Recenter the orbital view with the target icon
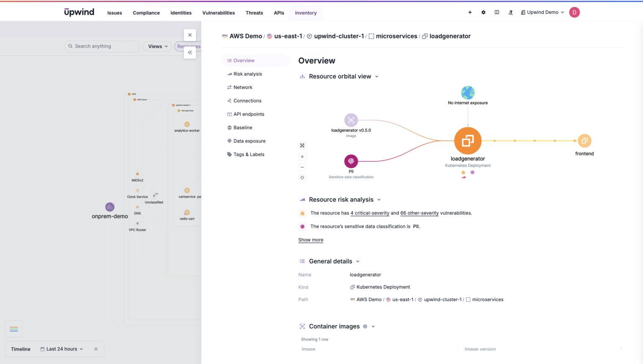 pos(302,177)
